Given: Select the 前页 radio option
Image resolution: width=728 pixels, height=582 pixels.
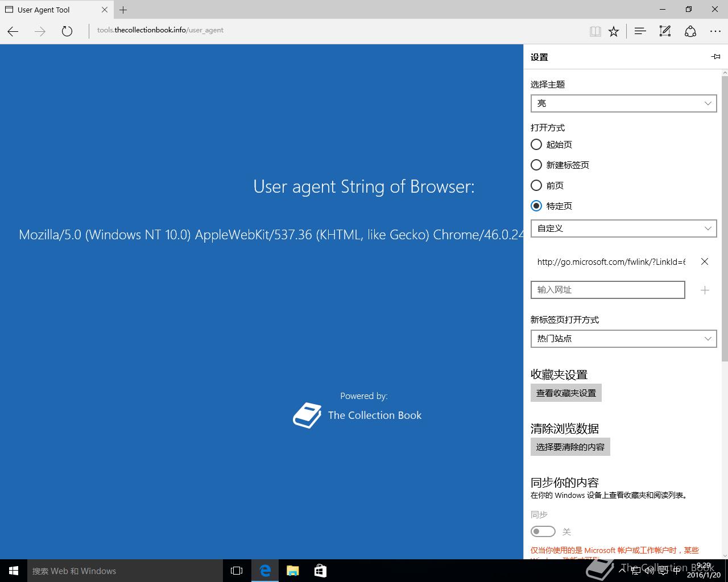Looking at the screenshot, I should click(536, 185).
